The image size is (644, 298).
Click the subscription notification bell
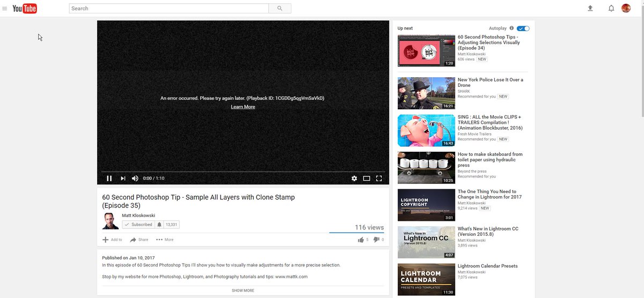click(159, 225)
